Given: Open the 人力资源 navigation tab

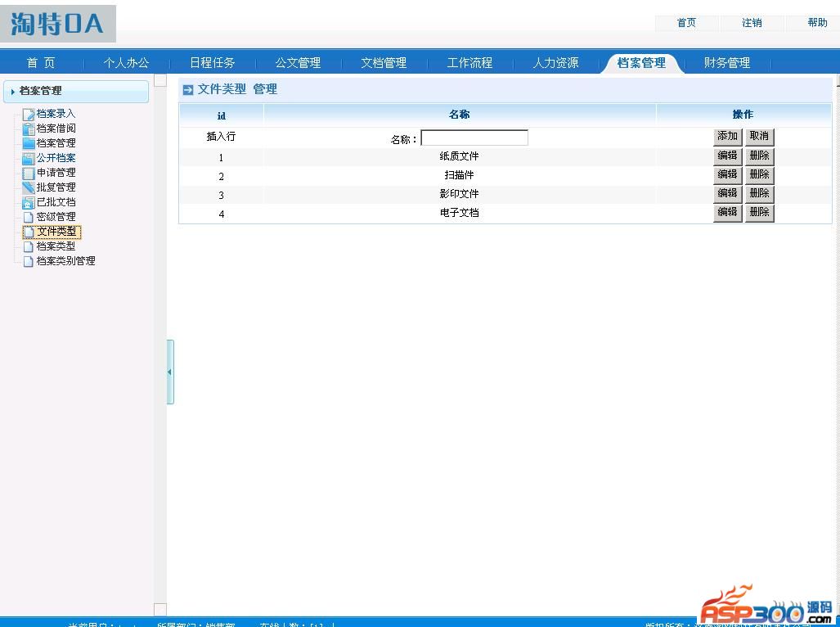Looking at the screenshot, I should (x=555, y=63).
